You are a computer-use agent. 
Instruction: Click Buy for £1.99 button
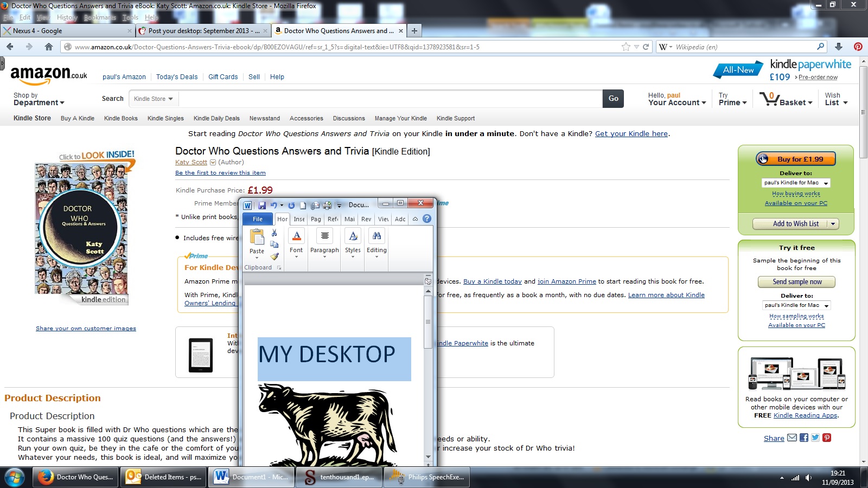pos(795,159)
